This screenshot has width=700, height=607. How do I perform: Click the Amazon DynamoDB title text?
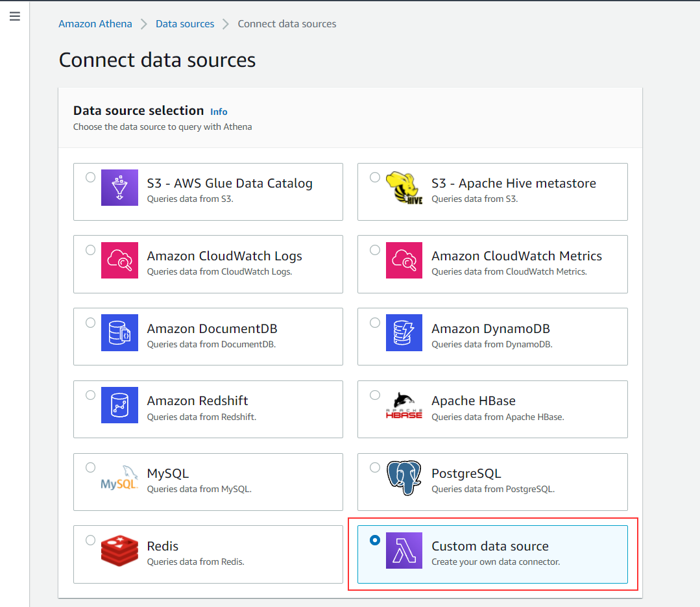pyautogui.click(x=490, y=328)
